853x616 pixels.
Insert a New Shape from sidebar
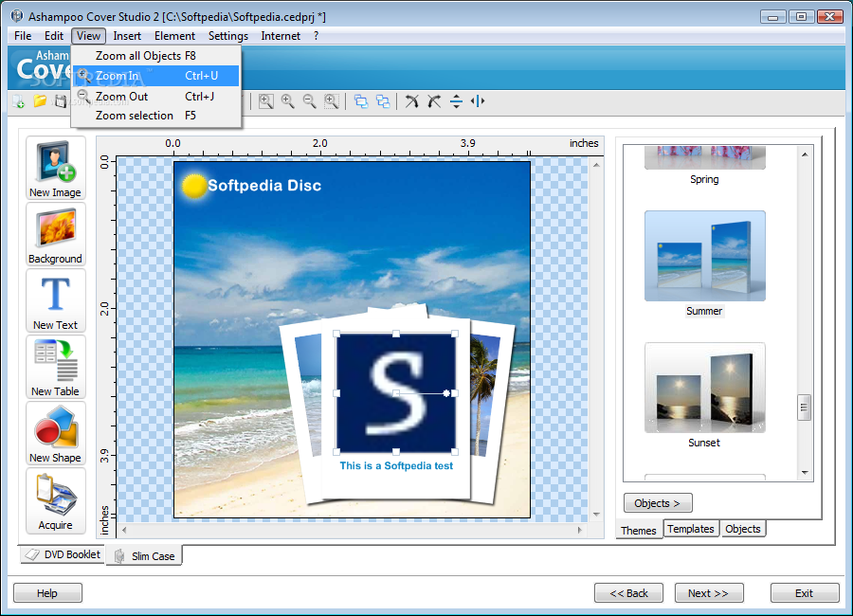[56, 434]
